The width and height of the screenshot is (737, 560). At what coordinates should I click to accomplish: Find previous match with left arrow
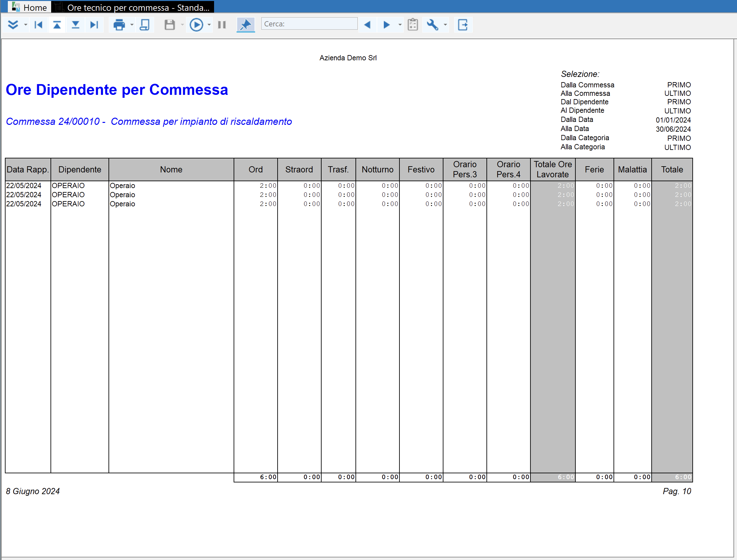click(x=368, y=25)
